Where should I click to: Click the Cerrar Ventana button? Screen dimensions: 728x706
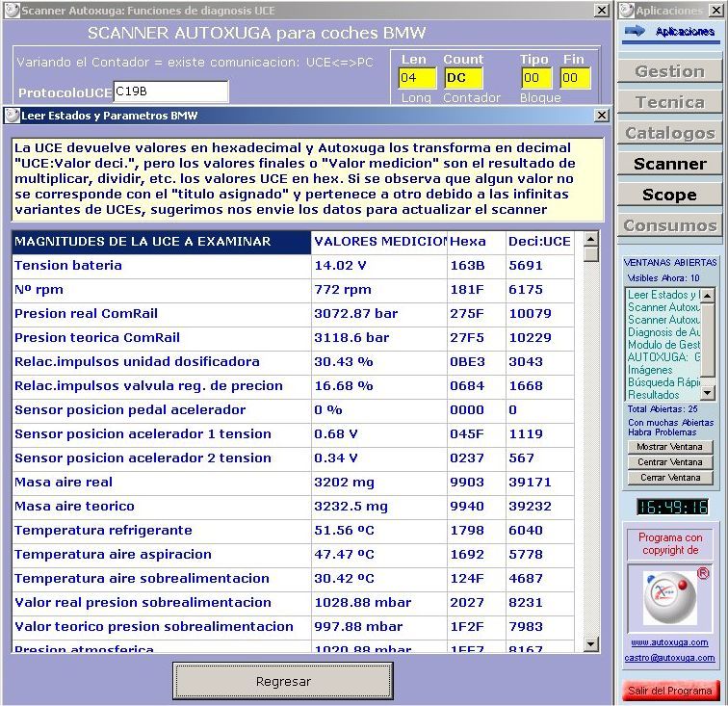[x=670, y=478]
